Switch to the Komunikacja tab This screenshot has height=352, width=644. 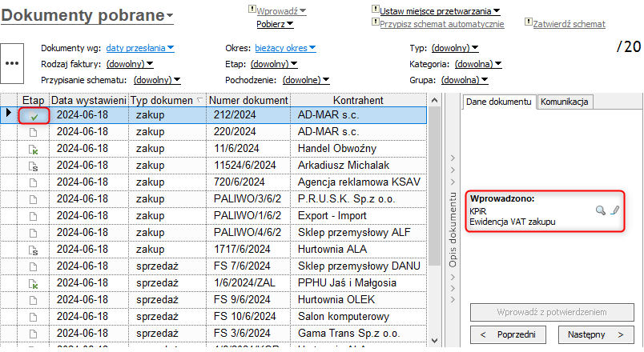pos(565,102)
